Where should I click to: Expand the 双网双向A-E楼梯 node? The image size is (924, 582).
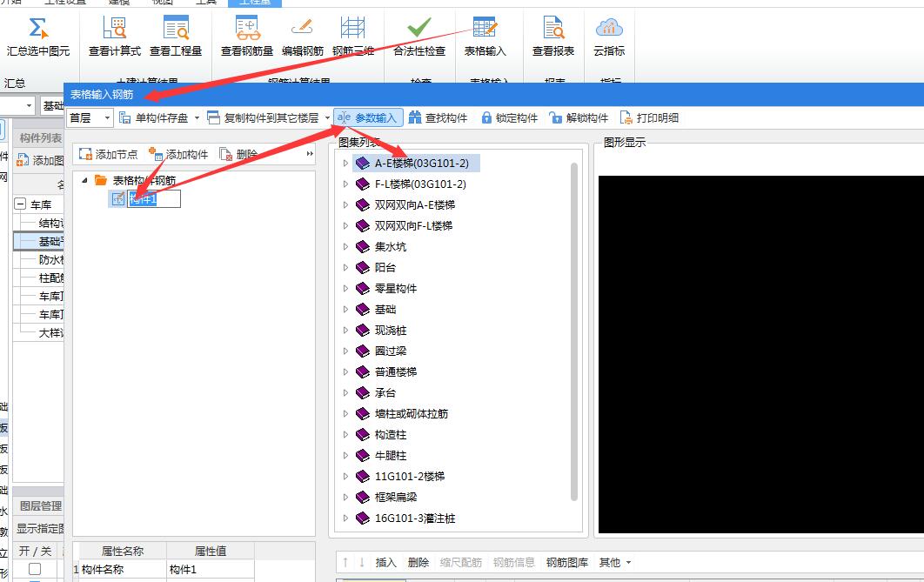tap(346, 205)
